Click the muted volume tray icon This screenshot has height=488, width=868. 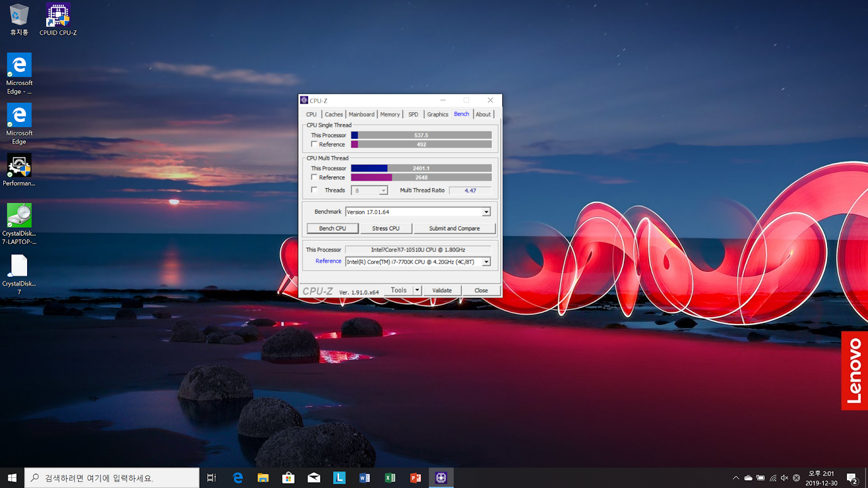point(784,478)
